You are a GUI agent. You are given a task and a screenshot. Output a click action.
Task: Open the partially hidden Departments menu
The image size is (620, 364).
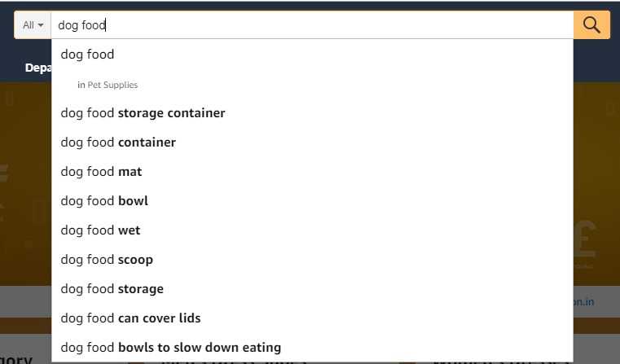pos(37,68)
